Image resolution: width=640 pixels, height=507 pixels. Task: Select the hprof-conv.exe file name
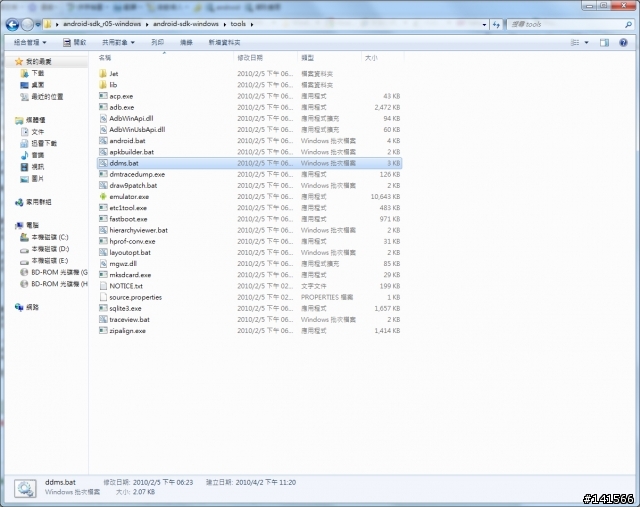tap(132, 241)
